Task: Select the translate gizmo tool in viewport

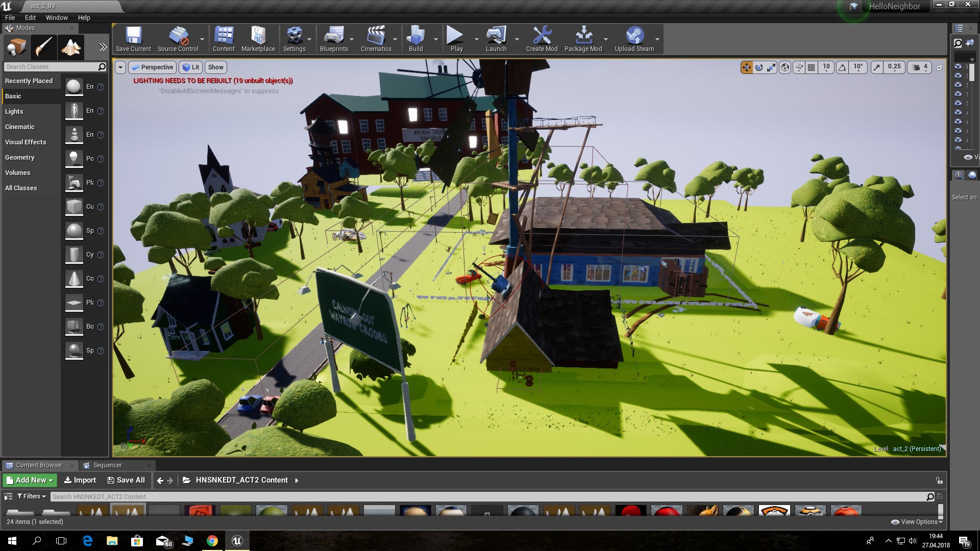Action: 747,67
